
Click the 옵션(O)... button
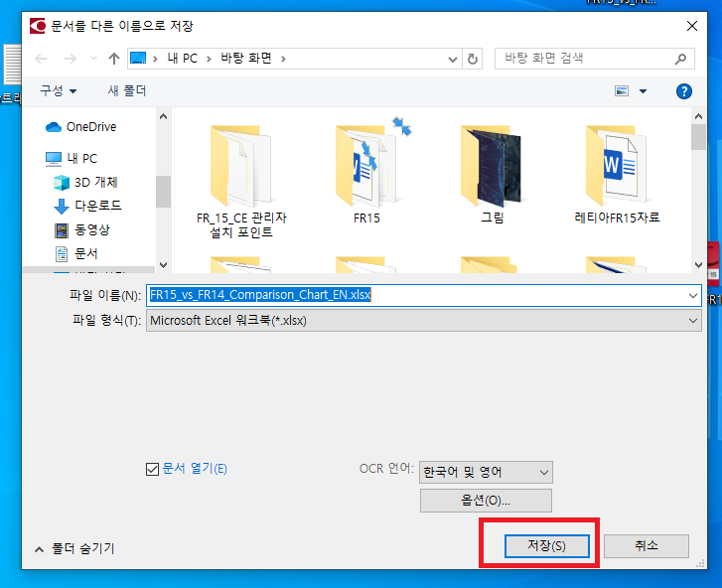coord(486,501)
